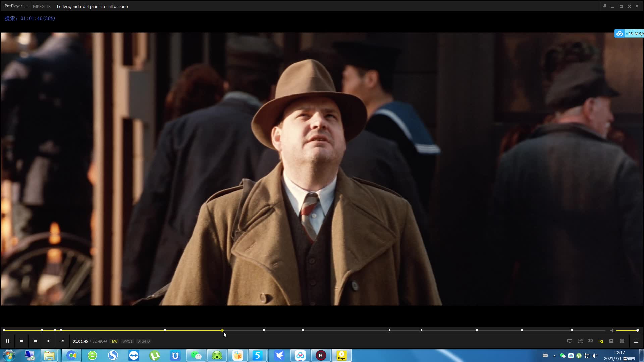Open the PotPlayer main menu dropdown
The width and height of the screenshot is (644, 362).
pos(16,6)
